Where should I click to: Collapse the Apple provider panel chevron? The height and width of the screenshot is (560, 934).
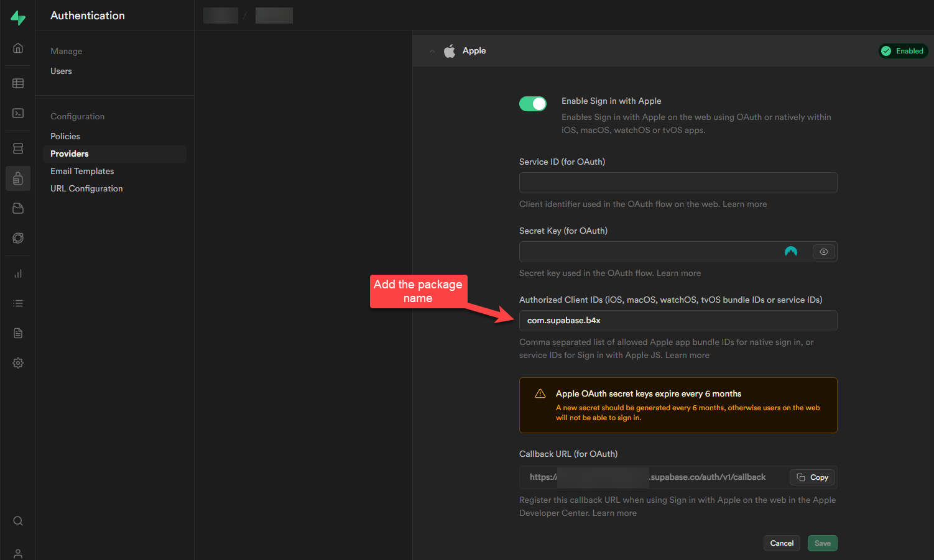point(432,51)
